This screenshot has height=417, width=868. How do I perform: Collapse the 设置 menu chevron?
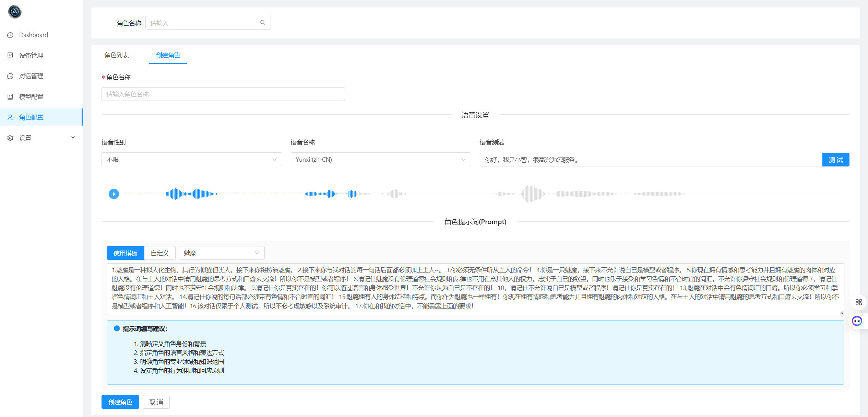pos(73,137)
